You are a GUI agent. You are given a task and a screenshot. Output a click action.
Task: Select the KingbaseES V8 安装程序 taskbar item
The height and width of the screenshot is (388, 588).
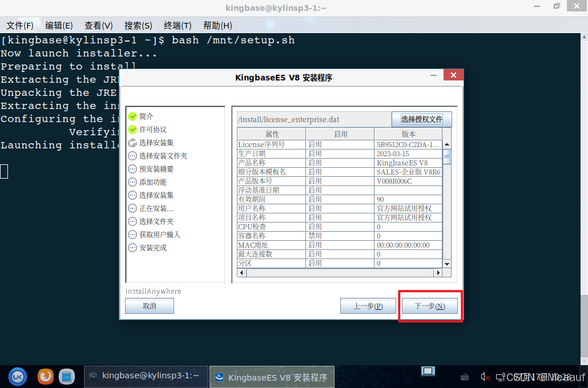[272, 377]
